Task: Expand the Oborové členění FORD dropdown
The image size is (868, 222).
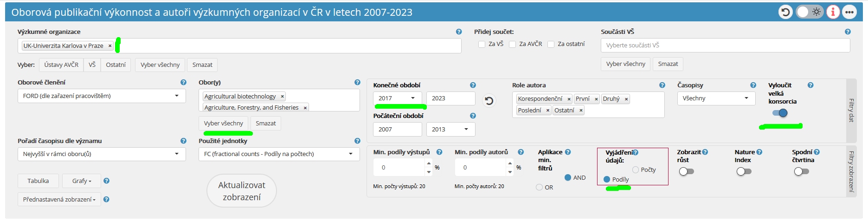Action: click(102, 96)
